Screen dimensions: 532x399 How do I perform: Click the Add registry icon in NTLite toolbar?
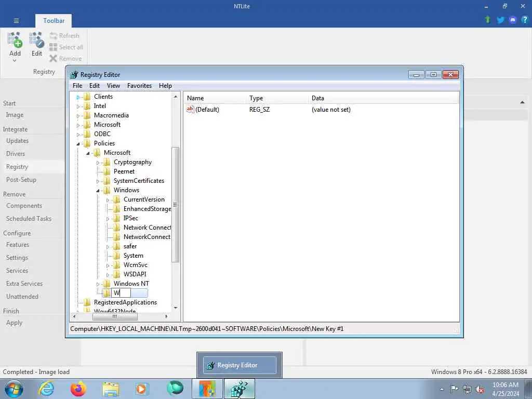15,40
